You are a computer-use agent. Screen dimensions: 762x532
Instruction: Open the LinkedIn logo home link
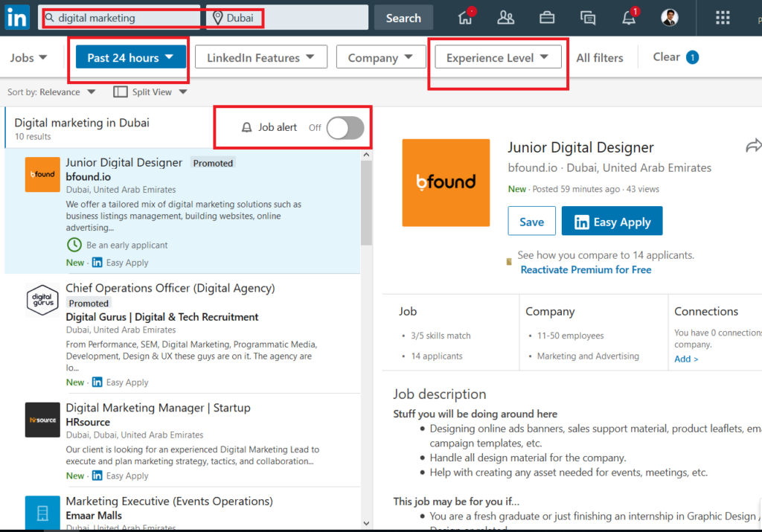point(17,18)
